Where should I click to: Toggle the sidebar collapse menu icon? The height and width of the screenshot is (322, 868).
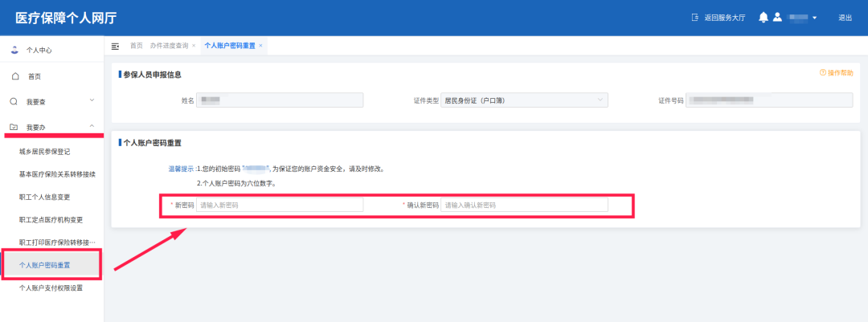click(115, 46)
